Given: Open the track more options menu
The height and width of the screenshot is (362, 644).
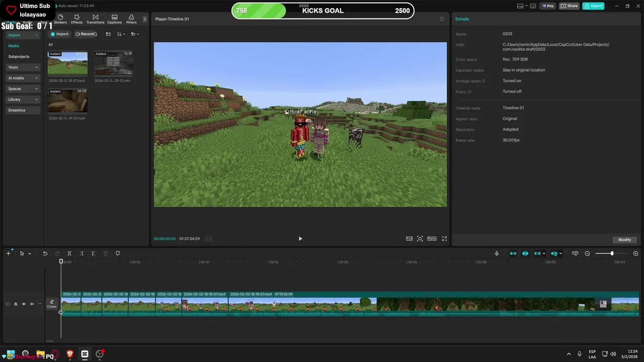Looking at the screenshot, I should pos(40,304).
